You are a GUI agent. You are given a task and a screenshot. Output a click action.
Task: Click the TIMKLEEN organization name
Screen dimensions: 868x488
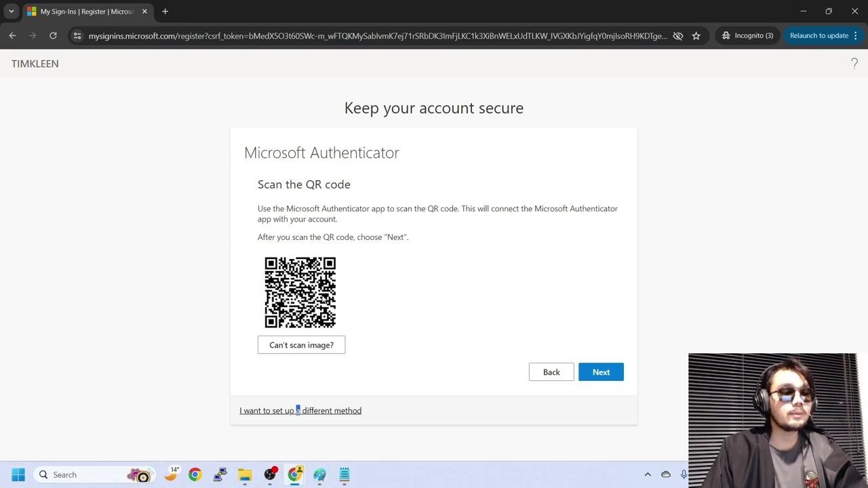[35, 64]
